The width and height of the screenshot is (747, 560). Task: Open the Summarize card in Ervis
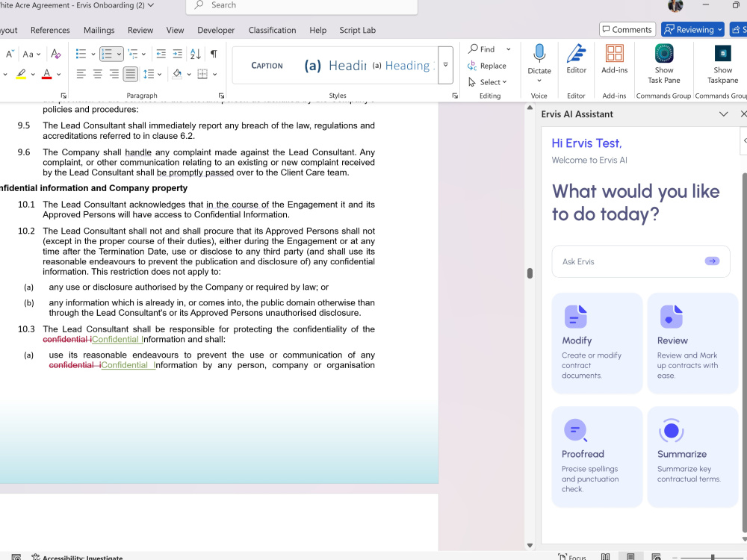point(692,457)
